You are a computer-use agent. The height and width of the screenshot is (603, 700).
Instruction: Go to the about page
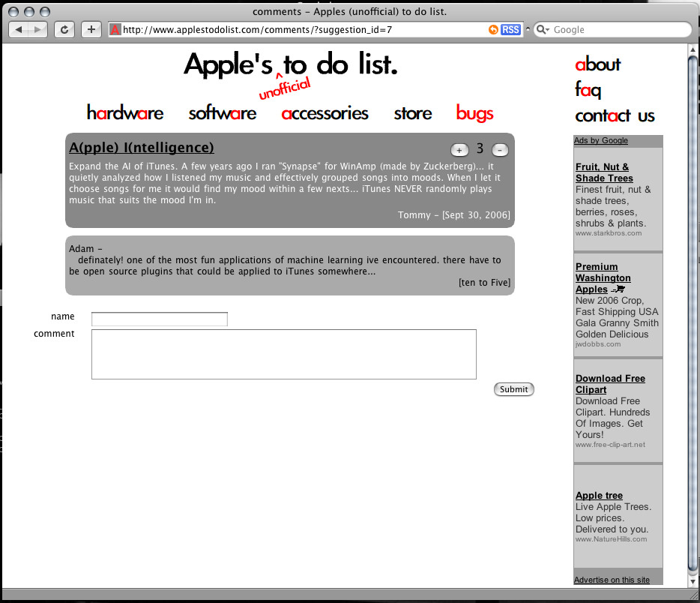click(x=598, y=64)
